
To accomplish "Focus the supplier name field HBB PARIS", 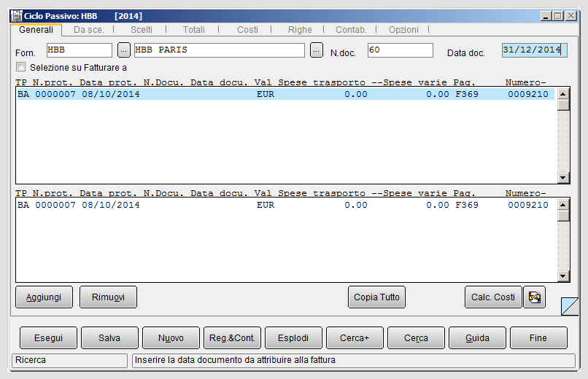I will pyautogui.click(x=220, y=50).
